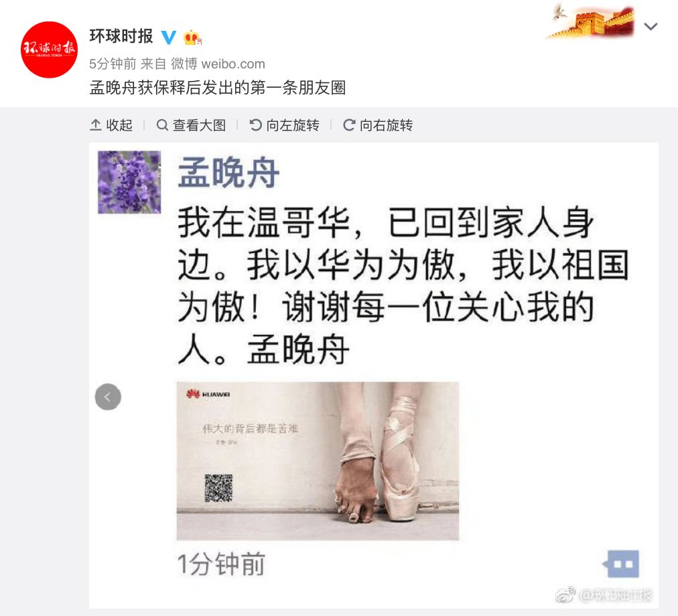Click the lavender flower avatar thumbnail
The image size is (678, 616).
(x=129, y=182)
